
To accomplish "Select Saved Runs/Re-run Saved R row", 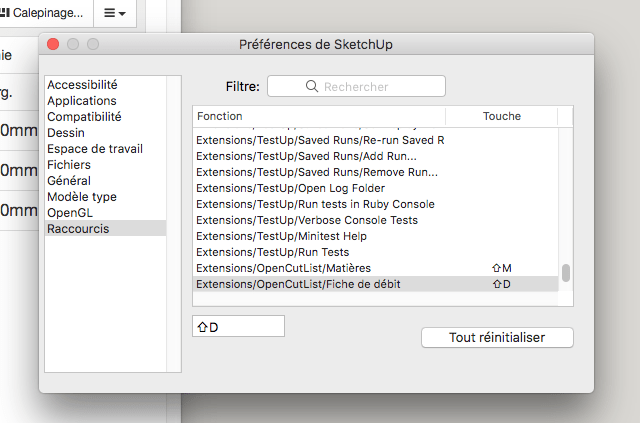I will [376, 140].
